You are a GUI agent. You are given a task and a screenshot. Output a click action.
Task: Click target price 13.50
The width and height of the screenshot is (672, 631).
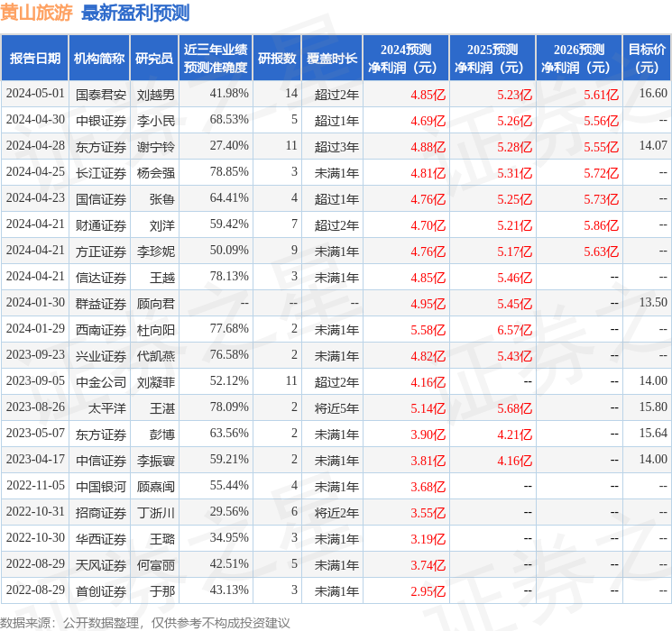(653, 303)
